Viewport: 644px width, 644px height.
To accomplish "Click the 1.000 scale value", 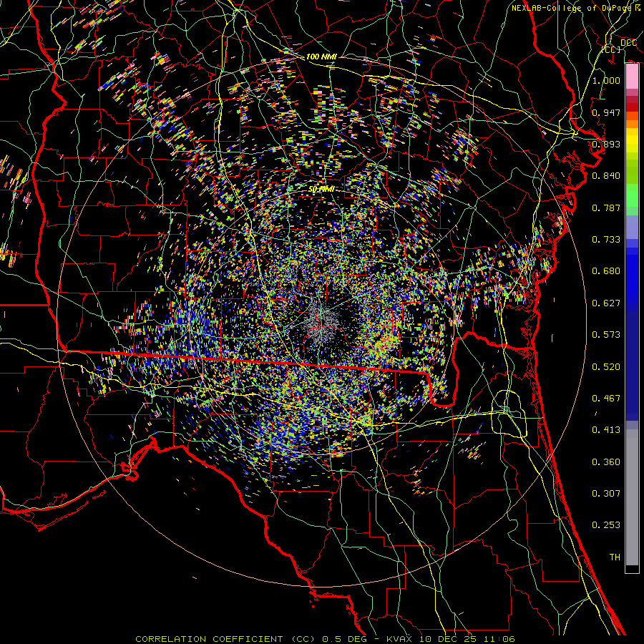I will tap(606, 80).
